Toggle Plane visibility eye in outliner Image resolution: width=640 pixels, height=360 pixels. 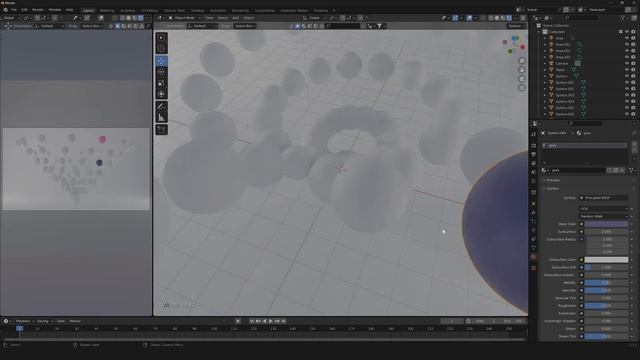pyautogui.click(x=627, y=70)
